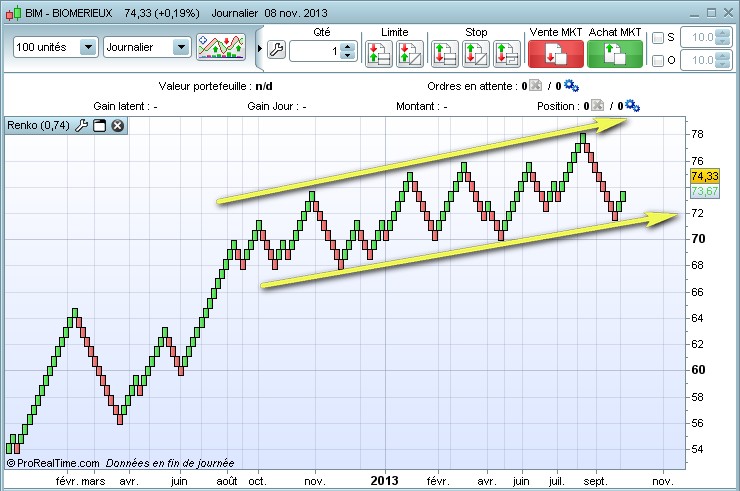The image size is (740, 491).
Task: Click candlestick icon in title bar
Action: 13,13
